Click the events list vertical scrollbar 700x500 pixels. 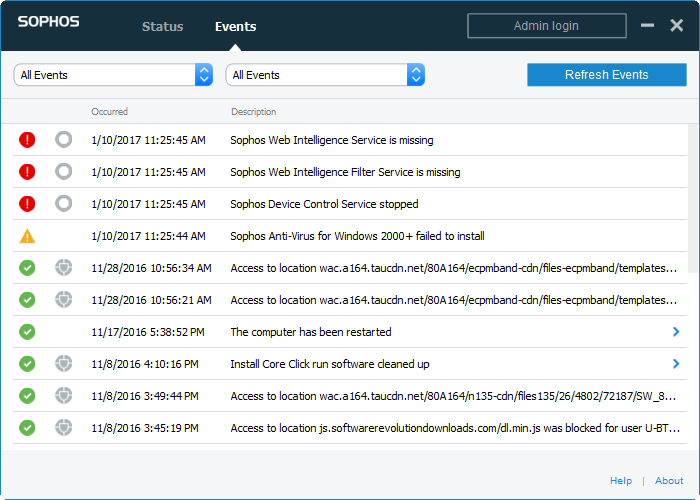[x=693, y=199]
